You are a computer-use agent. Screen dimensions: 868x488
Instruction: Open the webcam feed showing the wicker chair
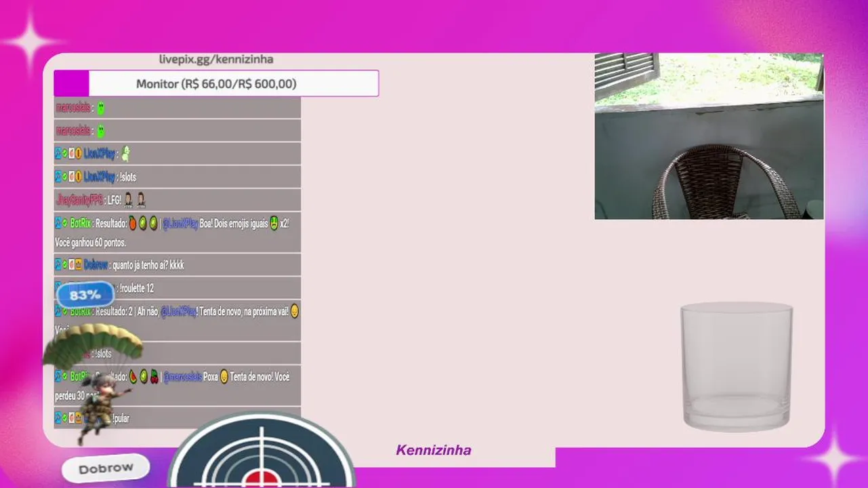[709, 136]
